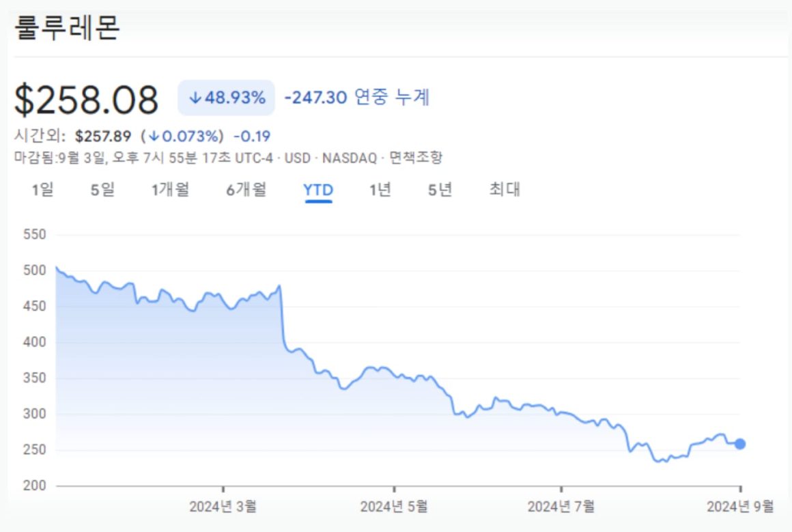
Task: Click the after-hours price $257.89
Action: tap(103, 136)
